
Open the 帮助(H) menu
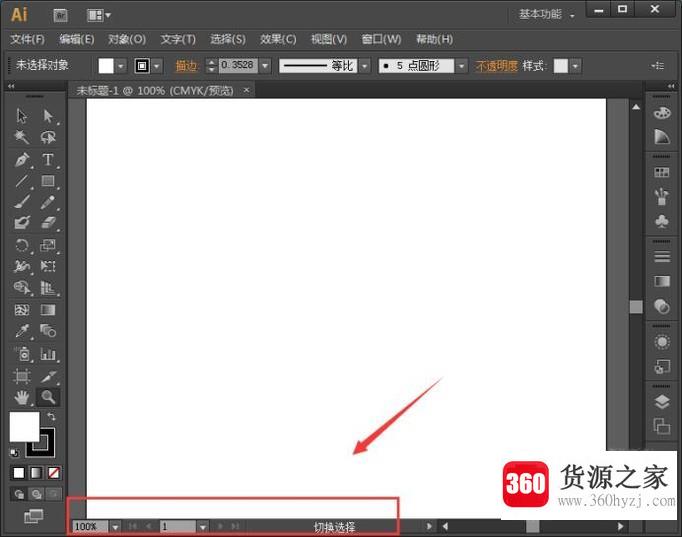click(x=434, y=40)
